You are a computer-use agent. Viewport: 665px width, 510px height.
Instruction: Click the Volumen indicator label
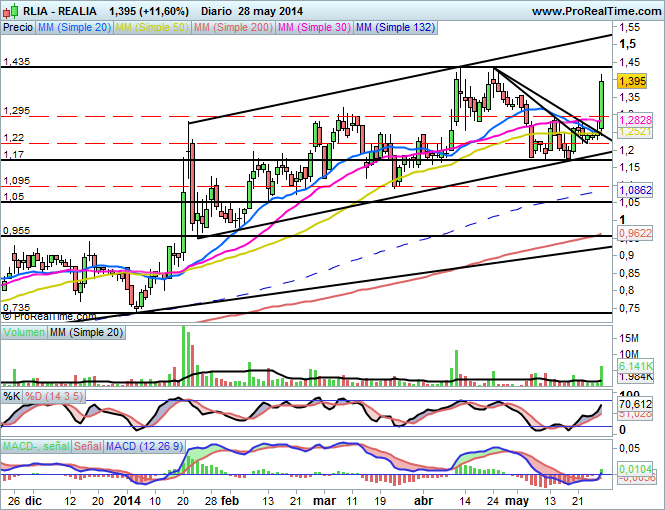point(24,331)
